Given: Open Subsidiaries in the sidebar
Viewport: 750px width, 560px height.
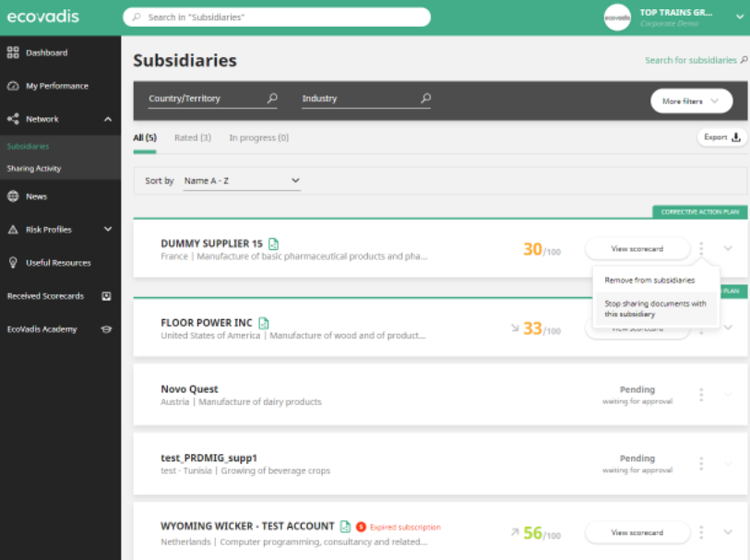Looking at the screenshot, I should 28,147.
